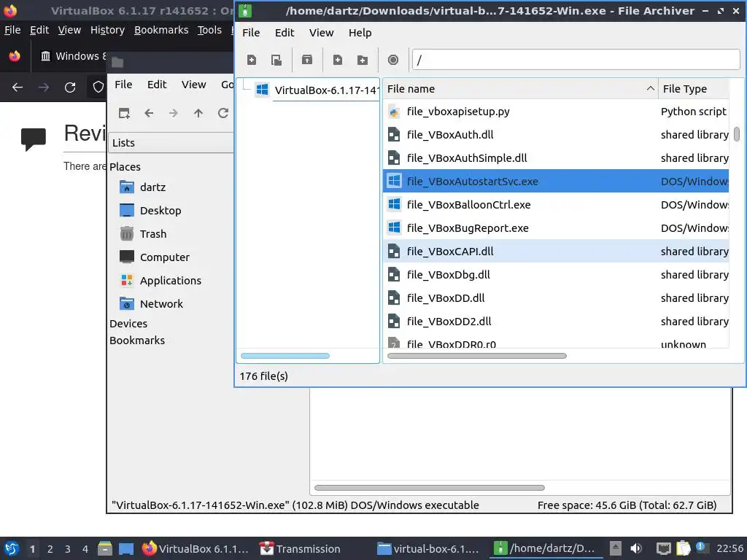Click Firefox back arrow button

coord(18,87)
